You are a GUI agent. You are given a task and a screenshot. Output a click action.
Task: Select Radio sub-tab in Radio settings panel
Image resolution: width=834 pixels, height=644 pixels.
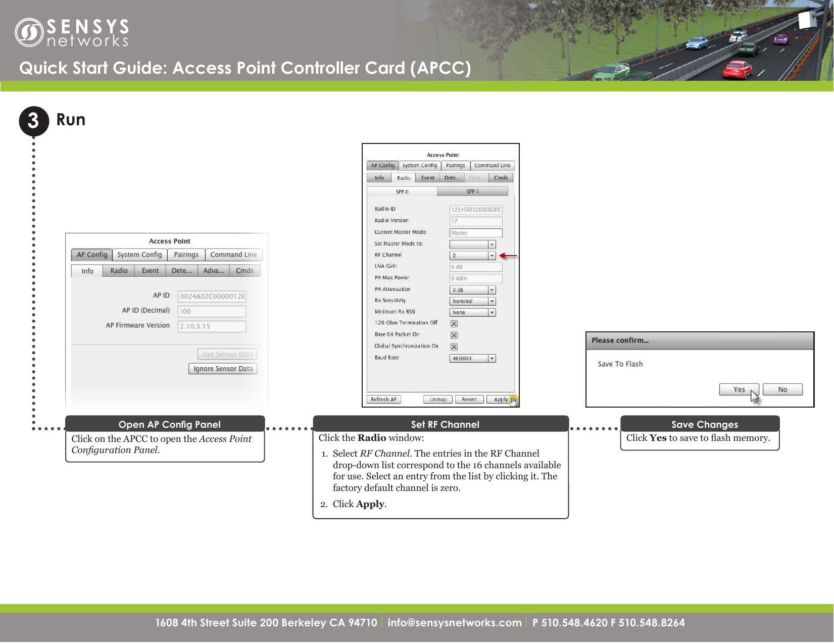tap(403, 178)
